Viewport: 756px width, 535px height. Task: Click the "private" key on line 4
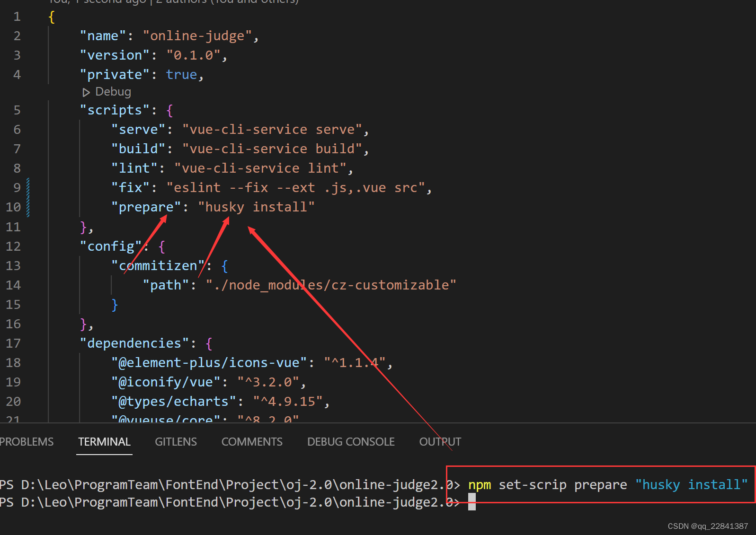[115, 75]
